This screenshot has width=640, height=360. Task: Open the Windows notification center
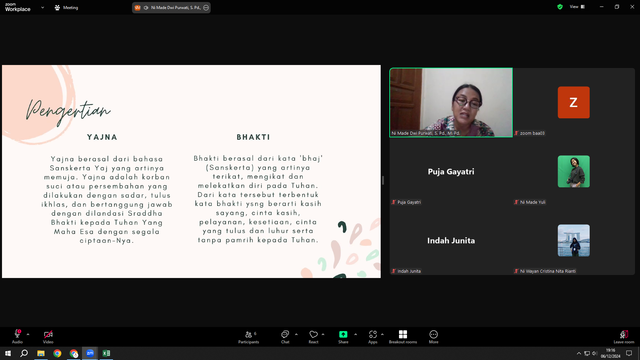click(x=629, y=353)
